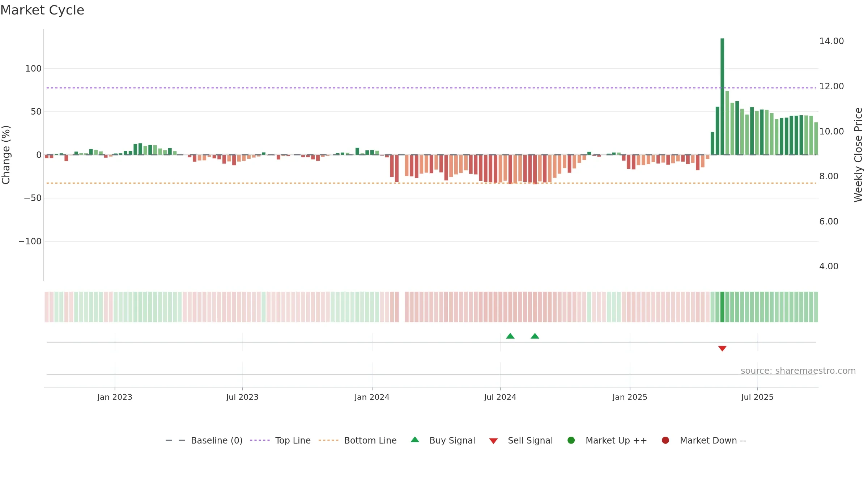This screenshot has width=868, height=488.
Task: Click the Jul 2024 axis label
Action: click(x=500, y=397)
